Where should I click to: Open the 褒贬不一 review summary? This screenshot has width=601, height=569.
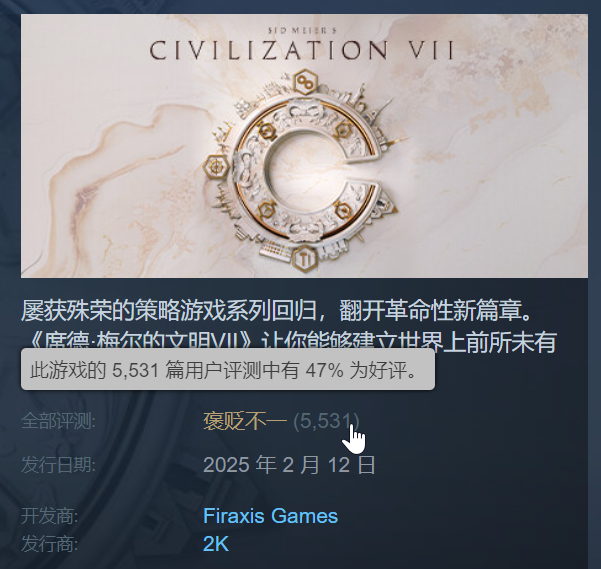(x=245, y=421)
